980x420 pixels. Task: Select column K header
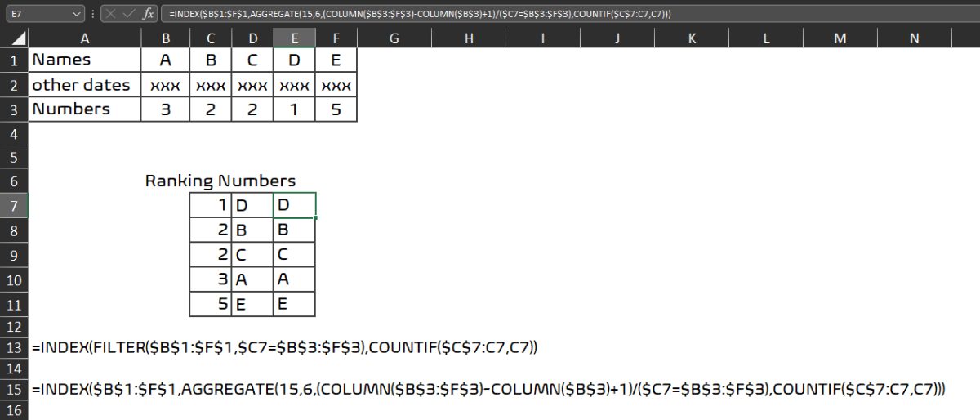693,38
